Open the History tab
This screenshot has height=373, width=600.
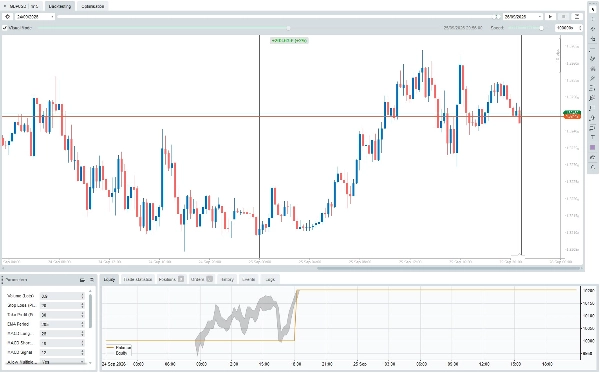(x=227, y=279)
